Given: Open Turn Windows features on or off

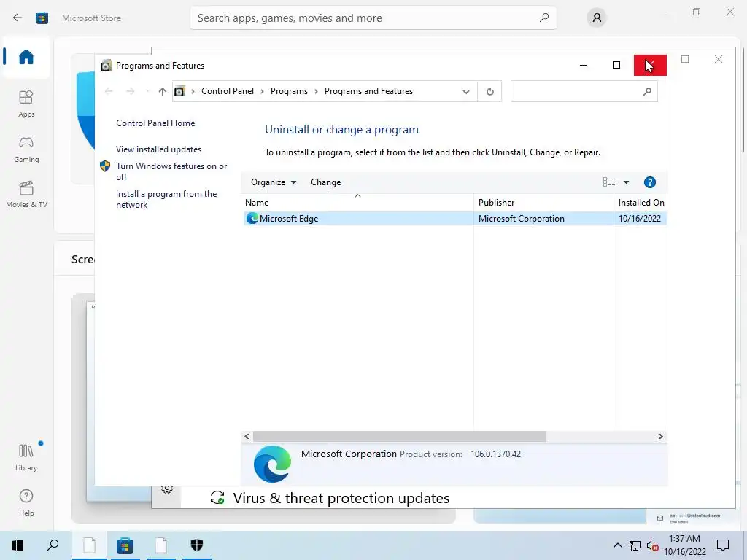Looking at the screenshot, I should pos(171,171).
